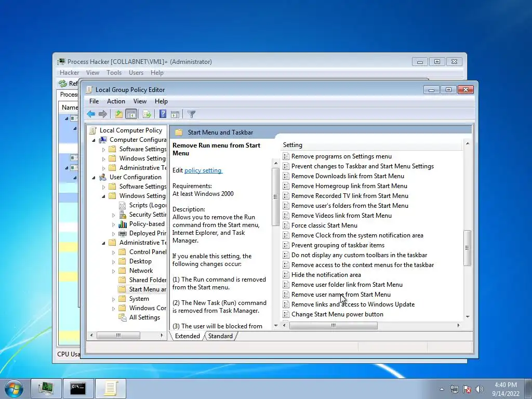Expand the System tree node
Image resolution: width=532 pixels, height=399 pixels.
tap(114, 299)
